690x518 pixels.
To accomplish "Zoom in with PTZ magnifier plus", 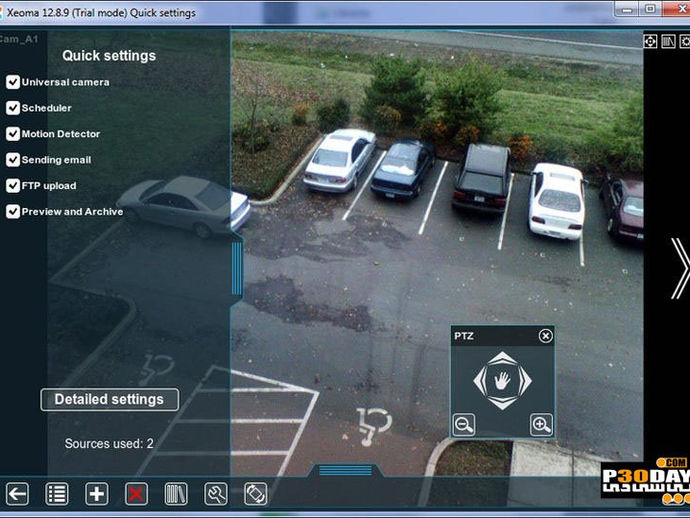I will 541,424.
